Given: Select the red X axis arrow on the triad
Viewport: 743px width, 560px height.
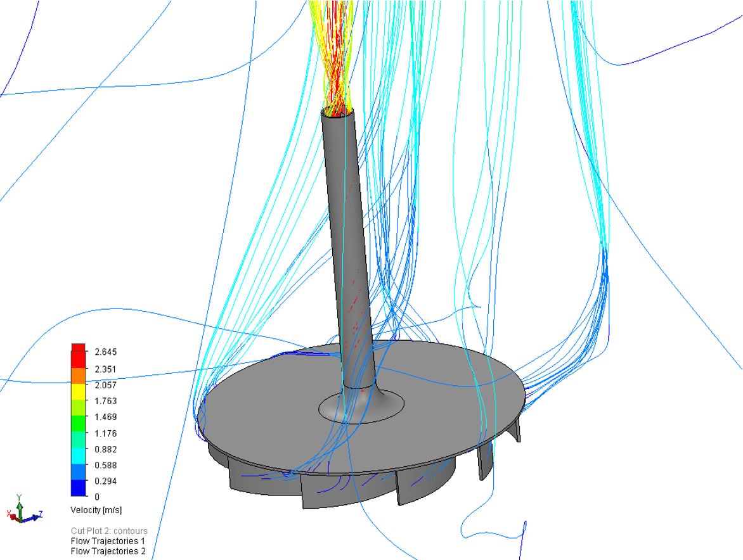Looking at the screenshot, I should point(13,517).
